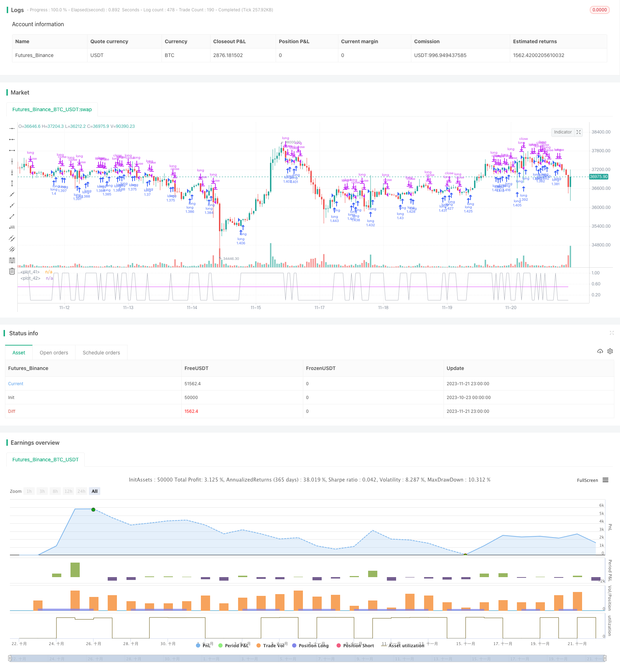Toggle the PnL series in legend
The height and width of the screenshot is (672, 620).
click(x=203, y=645)
